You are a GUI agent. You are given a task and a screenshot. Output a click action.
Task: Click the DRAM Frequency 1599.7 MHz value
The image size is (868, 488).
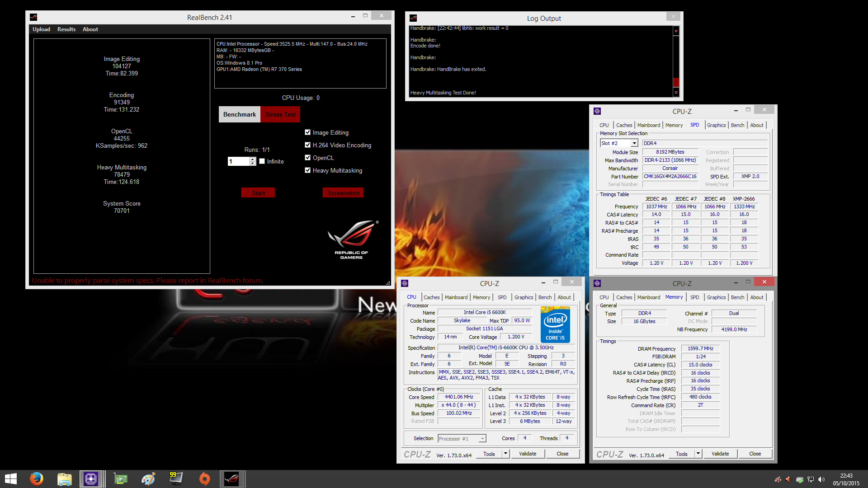tap(700, 348)
